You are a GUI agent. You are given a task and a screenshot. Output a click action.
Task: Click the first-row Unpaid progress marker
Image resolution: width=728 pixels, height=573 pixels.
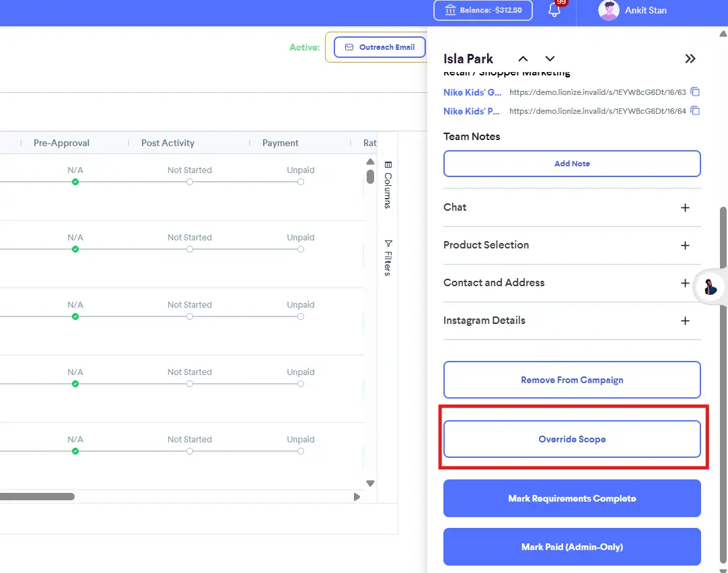point(301,182)
